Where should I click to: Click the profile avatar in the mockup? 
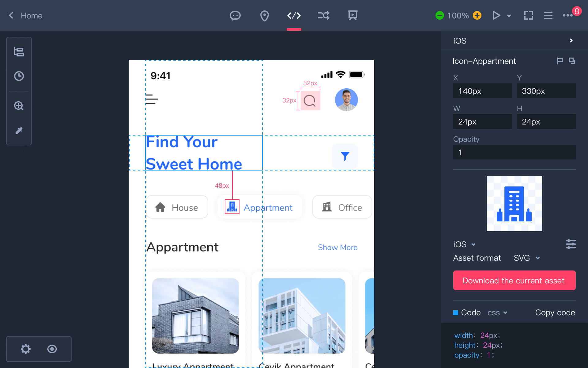[x=346, y=100]
